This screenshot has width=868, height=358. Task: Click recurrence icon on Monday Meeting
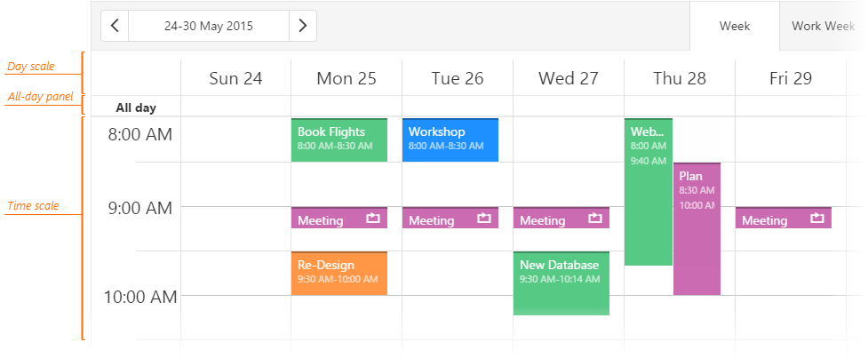[x=373, y=218]
